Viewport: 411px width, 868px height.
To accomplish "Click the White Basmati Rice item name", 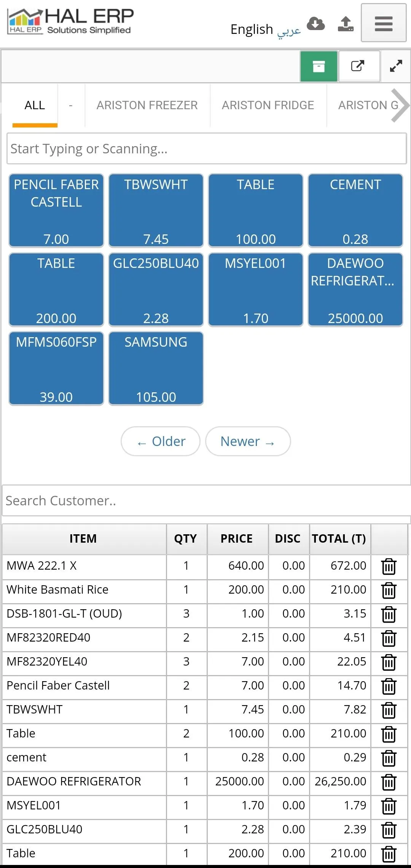I will tap(57, 590).
